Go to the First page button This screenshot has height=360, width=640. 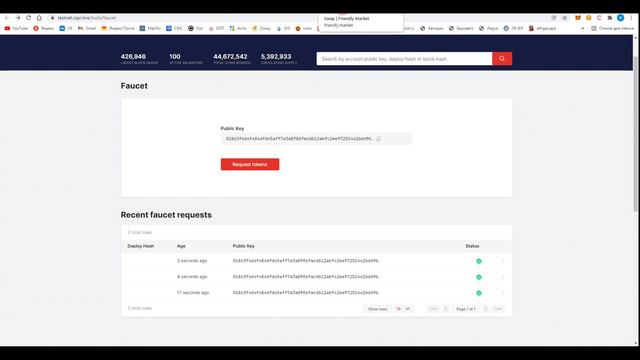pos(433,309)
